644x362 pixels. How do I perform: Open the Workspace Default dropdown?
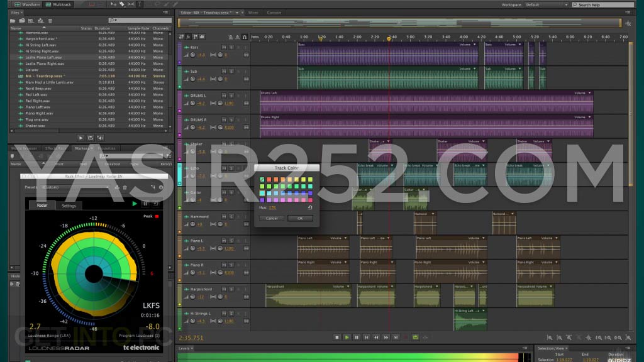point(547,4)
